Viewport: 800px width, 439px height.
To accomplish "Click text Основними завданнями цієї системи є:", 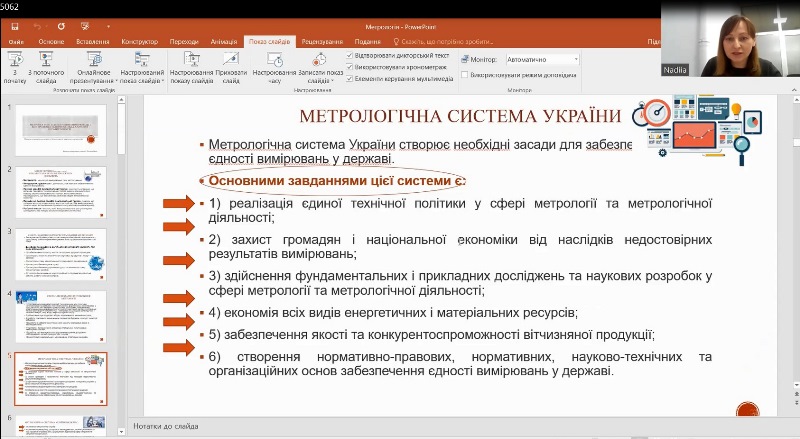I will pos(337,181).
